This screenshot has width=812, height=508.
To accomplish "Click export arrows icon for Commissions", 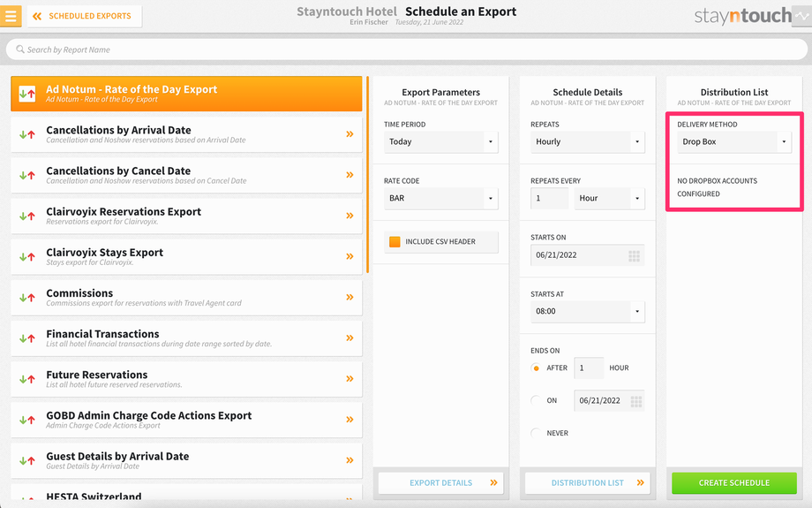I will click(x=27, y=298).
